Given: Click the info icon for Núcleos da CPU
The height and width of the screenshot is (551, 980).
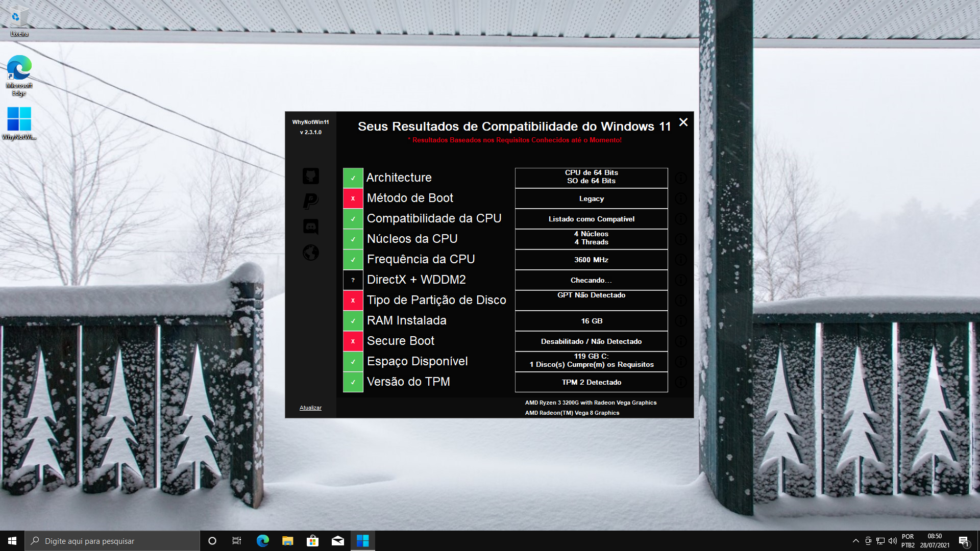Looking at the screenshot, I should click(x=681, y=239).
